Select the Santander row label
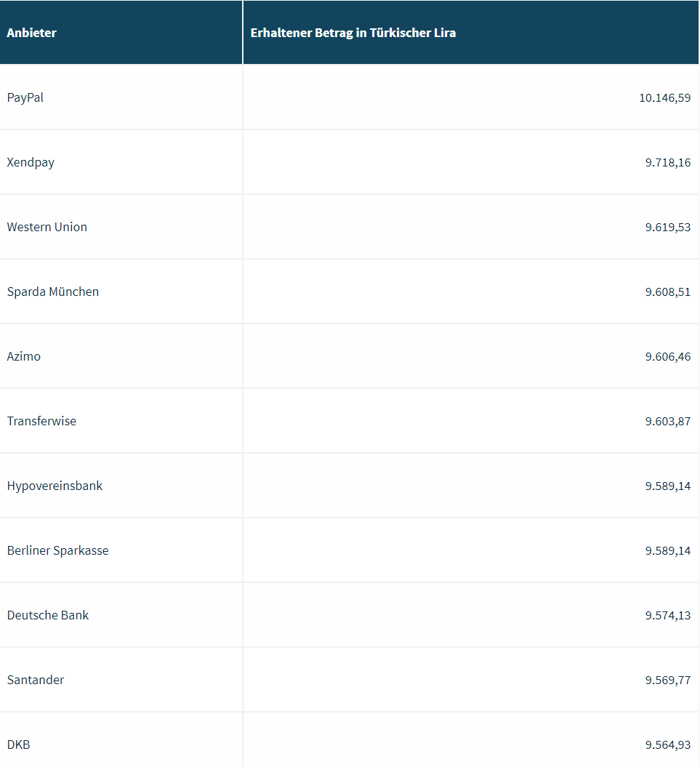Viewport: 700px width, 767px height. (36, 680)
